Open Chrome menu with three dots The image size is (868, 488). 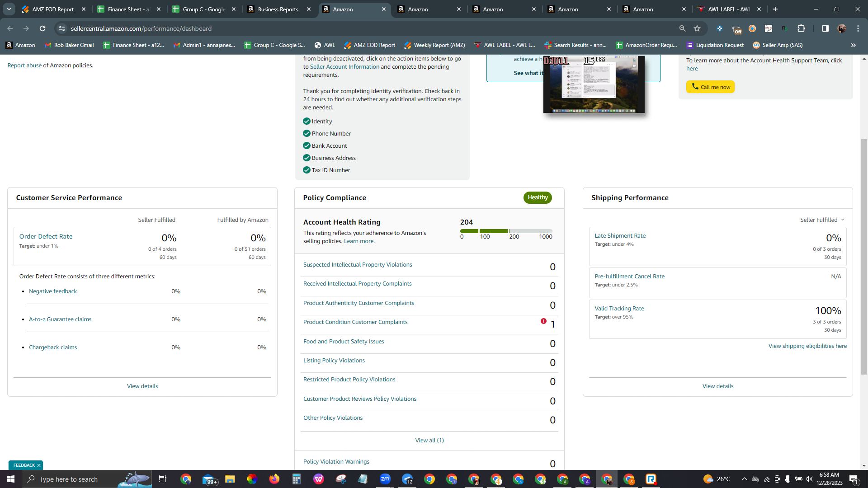click(858, 28)
